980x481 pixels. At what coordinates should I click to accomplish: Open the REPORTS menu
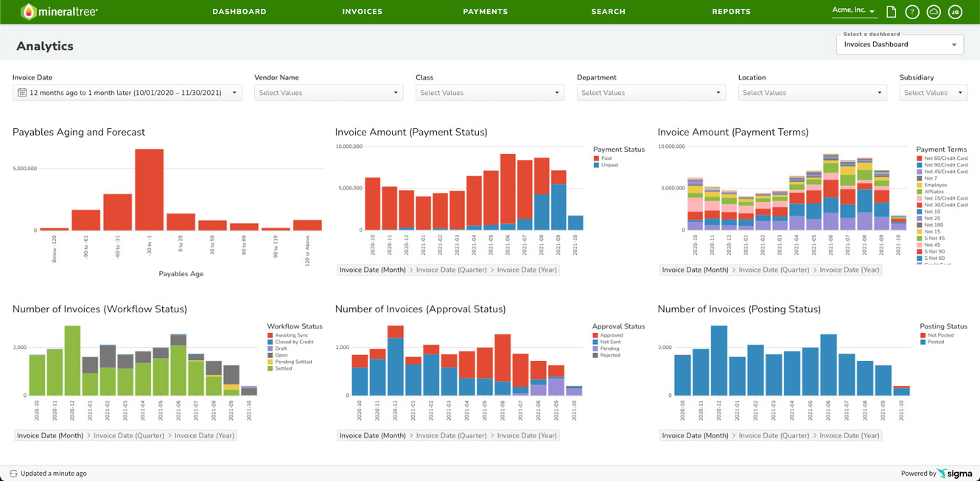731,11
